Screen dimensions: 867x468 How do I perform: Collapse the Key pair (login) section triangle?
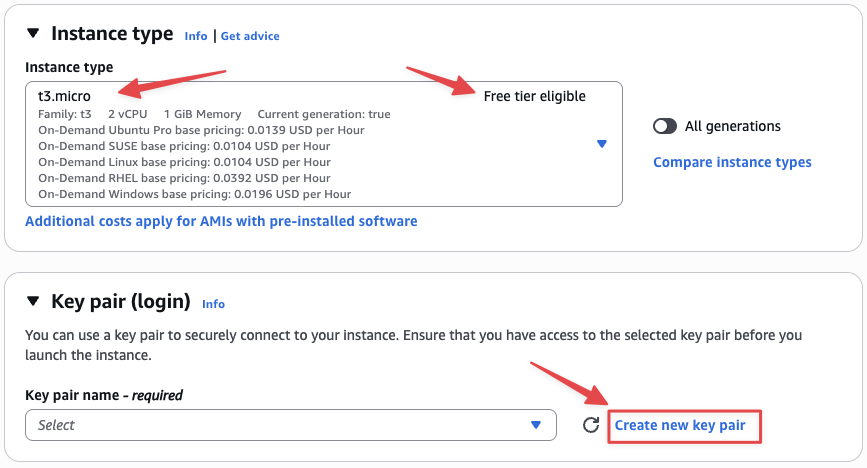coord(33,301)
